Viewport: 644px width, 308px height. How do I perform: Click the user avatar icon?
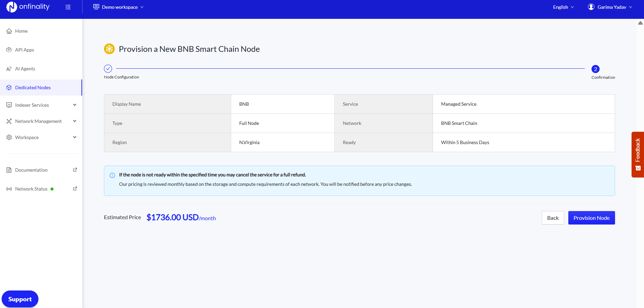coord(591,7)
